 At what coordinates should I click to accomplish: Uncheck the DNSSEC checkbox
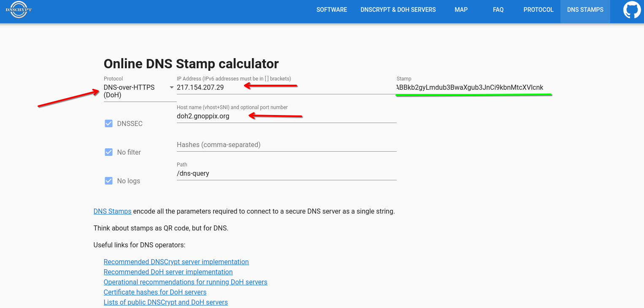[x=108, y=123]
